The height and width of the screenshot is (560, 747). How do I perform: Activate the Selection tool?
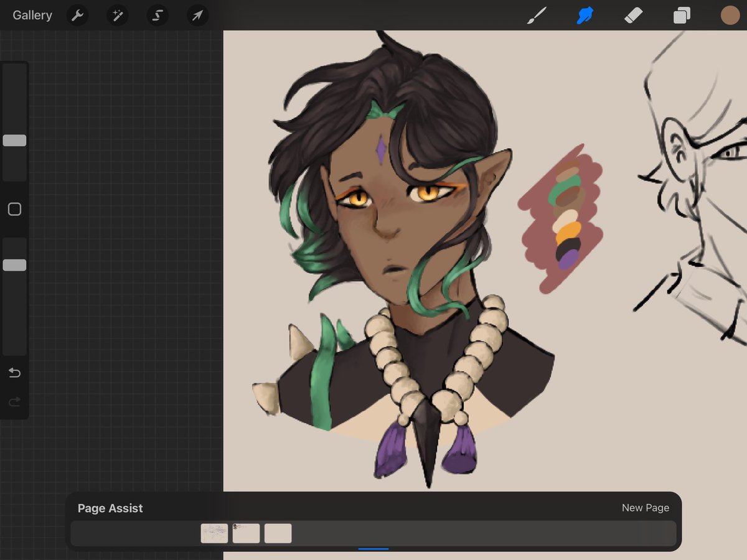157,15
